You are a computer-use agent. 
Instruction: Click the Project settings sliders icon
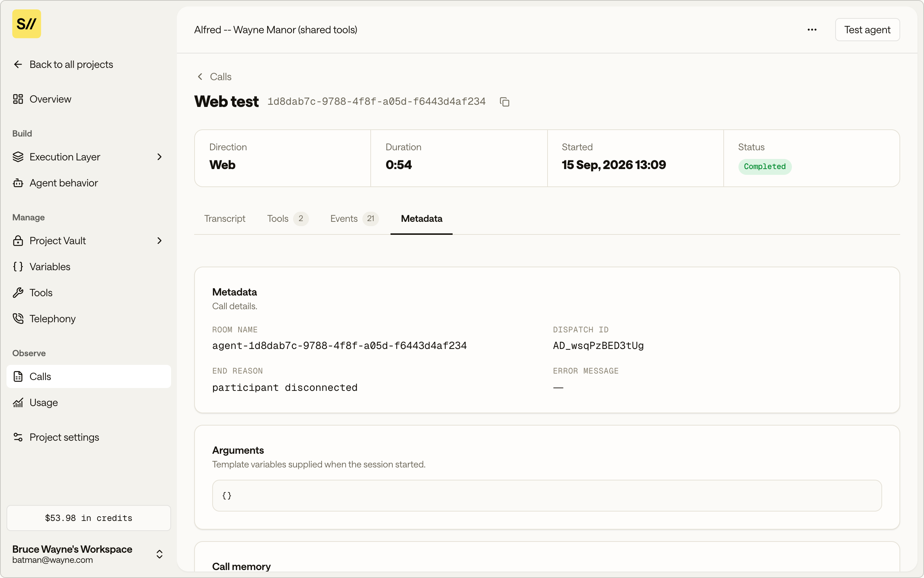[x=18, y=437]
